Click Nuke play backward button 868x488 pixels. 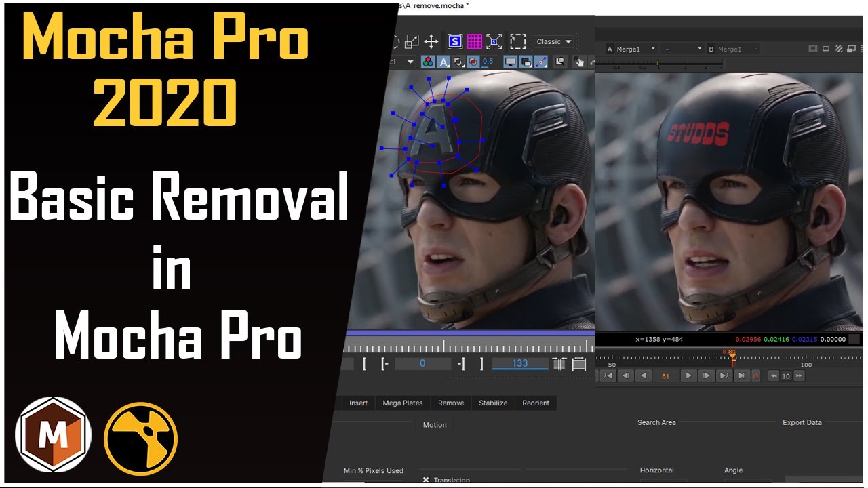tap(644, 375)
